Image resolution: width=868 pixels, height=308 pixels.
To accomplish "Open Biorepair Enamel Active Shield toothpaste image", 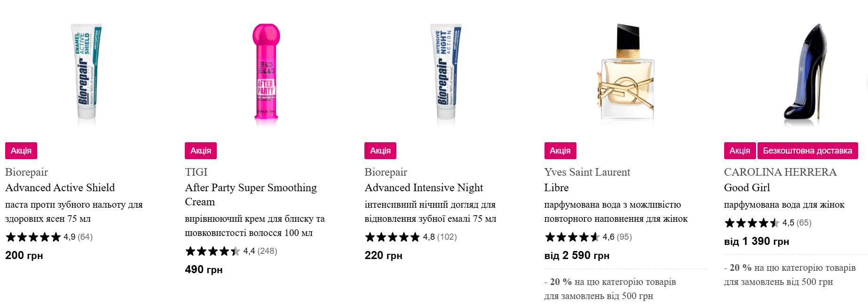I will [x=87, y=74].
